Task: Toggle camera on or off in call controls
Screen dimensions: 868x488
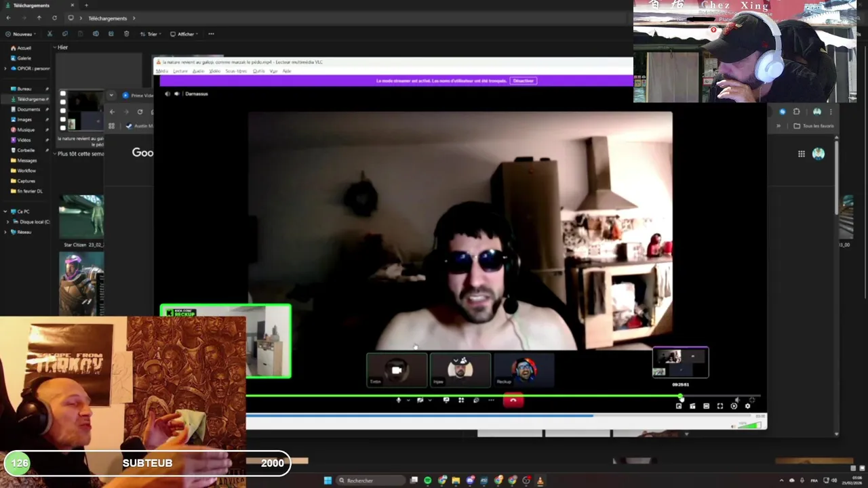Action: coord(420,401)
